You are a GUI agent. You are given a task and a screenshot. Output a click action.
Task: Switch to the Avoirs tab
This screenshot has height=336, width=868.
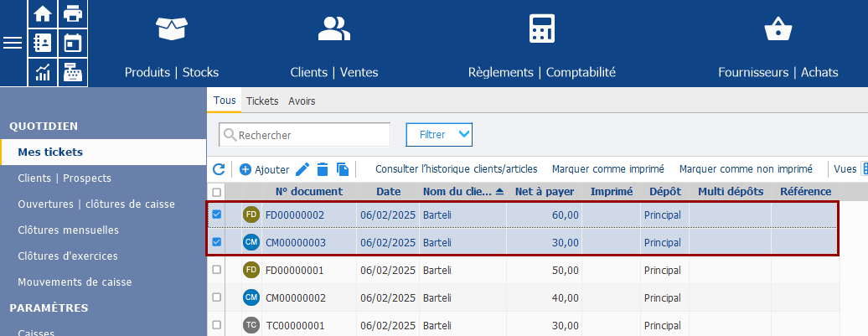302,101
